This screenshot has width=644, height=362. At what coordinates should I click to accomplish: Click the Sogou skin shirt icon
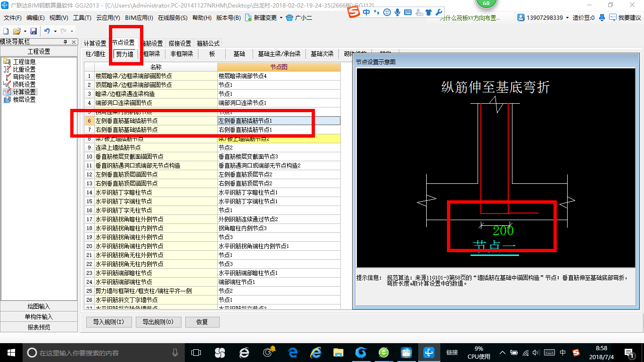428,12
